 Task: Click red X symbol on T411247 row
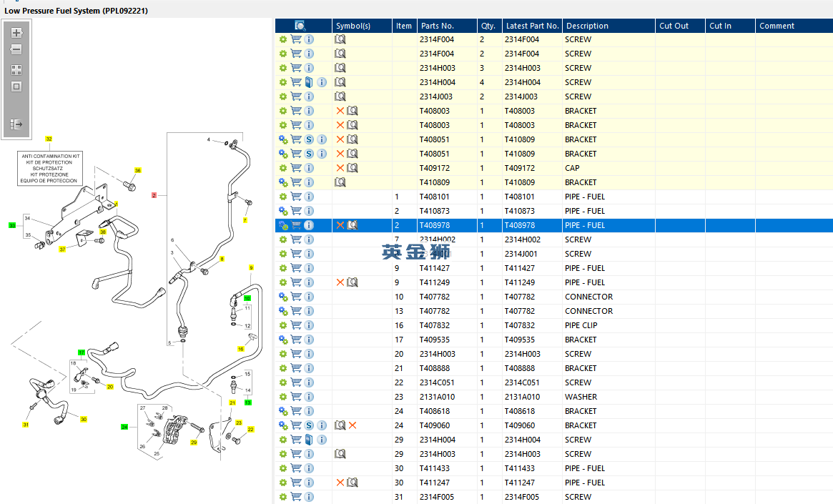pos(340,483)
